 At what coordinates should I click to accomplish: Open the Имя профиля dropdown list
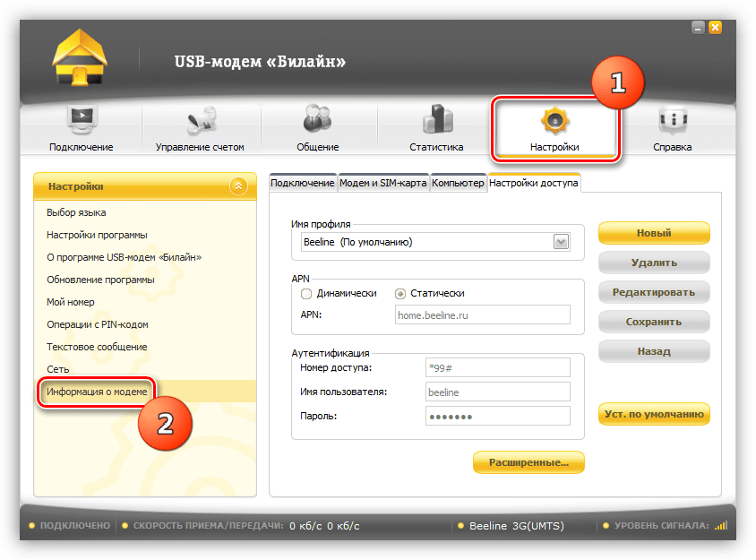click(562, 242)
